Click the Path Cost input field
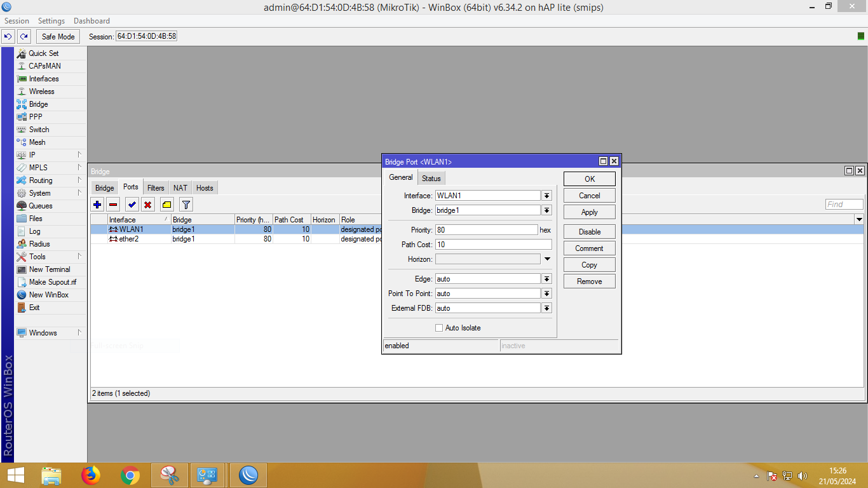Image resolution: width=868 pixels, height=488 pixels. coord(493,245)
